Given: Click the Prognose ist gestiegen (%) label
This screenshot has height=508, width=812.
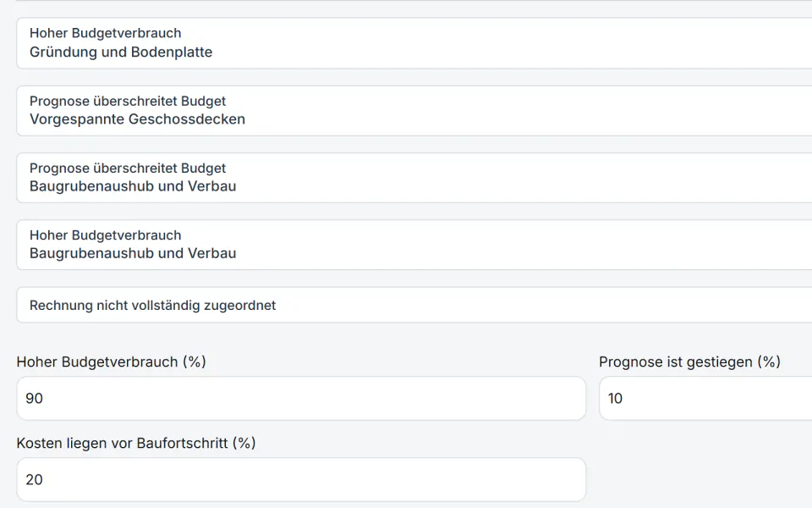Looking at the screenshot, I should tap(690, 362).
